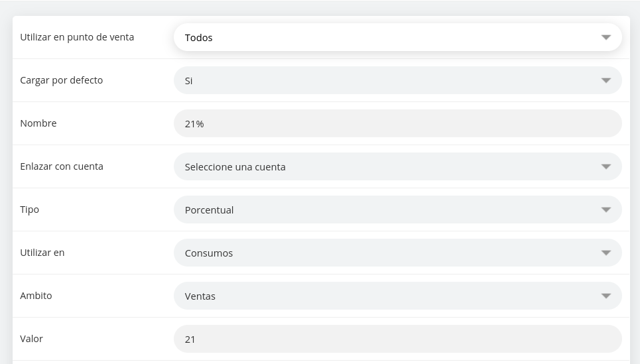Click the Nombre input containing 21%
Viewport: 640px width, 364px height.
[397, 124]
